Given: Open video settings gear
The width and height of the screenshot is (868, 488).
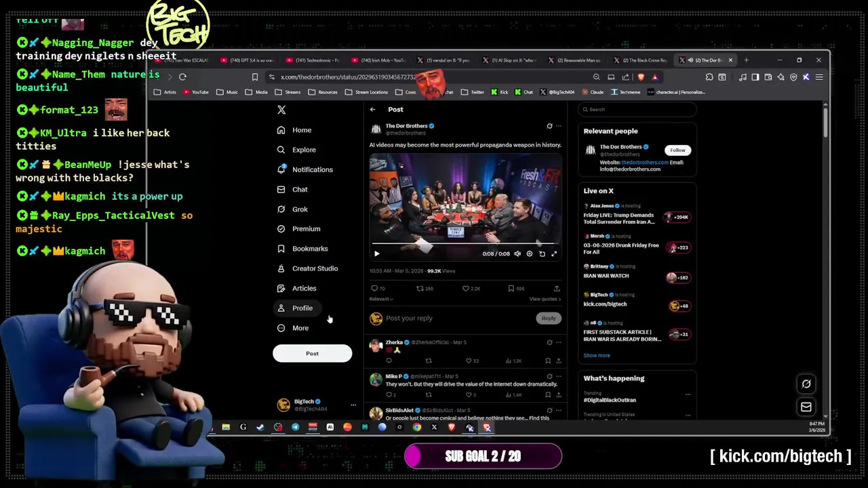Looking at the screenshot, I should tap(530, 254).
